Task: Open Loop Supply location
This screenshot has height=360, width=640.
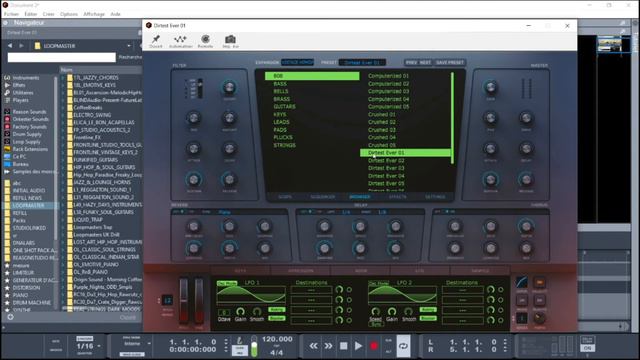Action: tap(26, 142)
